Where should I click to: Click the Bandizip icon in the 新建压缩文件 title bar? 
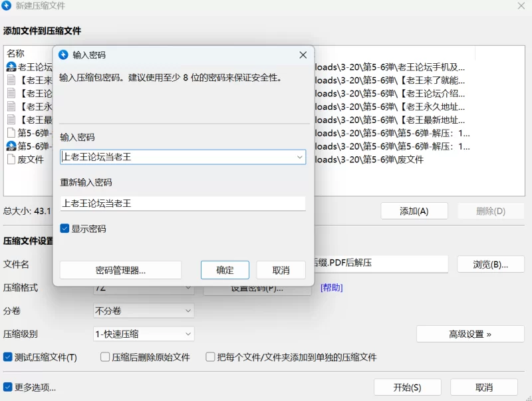click(x=7, y=6)
